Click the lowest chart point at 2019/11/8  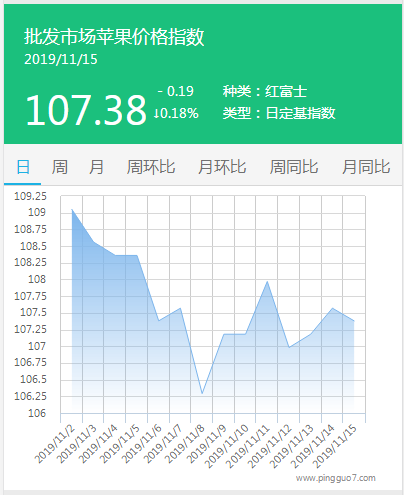click(202, 393)
